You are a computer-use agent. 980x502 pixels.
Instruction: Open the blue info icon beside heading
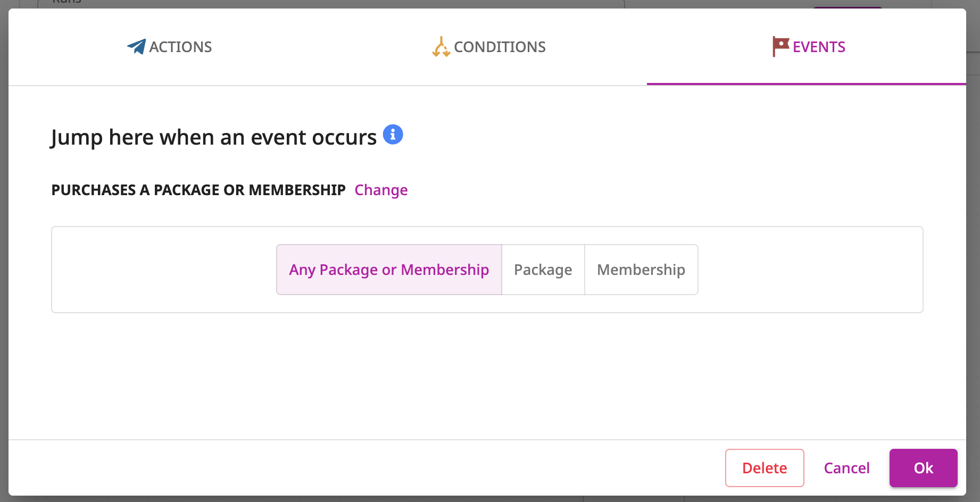(393, 135)
